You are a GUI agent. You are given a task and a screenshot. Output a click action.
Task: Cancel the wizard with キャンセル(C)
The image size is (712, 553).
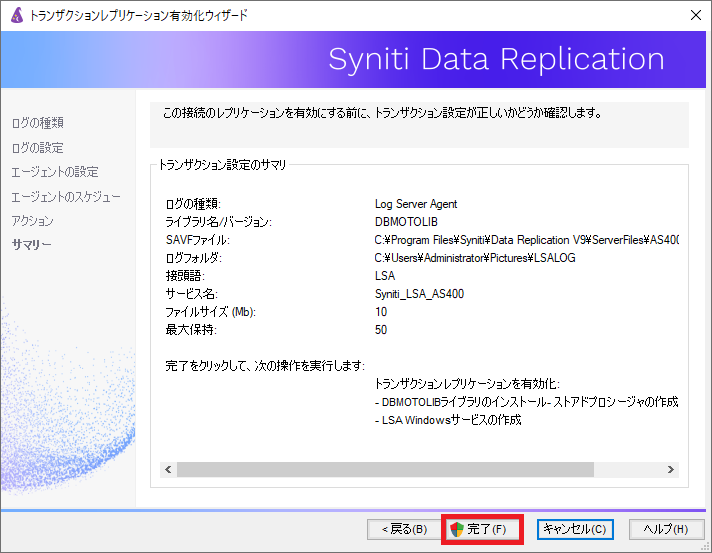(x=575, y=529)
